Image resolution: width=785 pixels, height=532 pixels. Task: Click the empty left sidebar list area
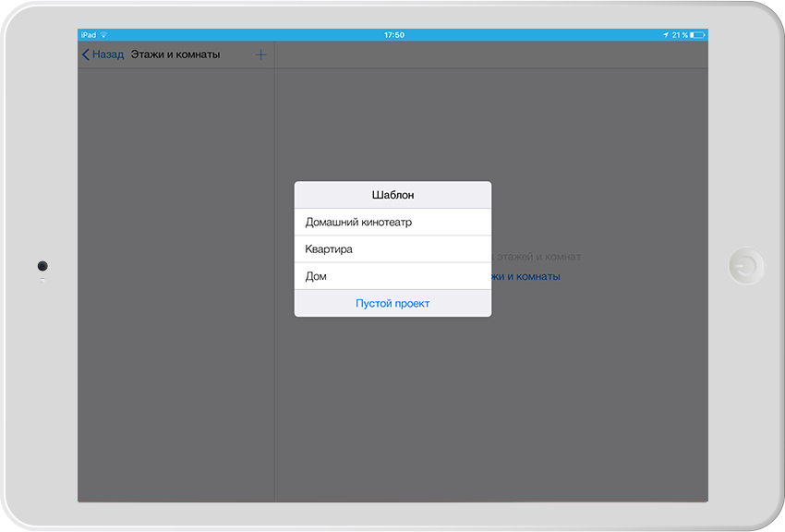click(x=175, y=277)
